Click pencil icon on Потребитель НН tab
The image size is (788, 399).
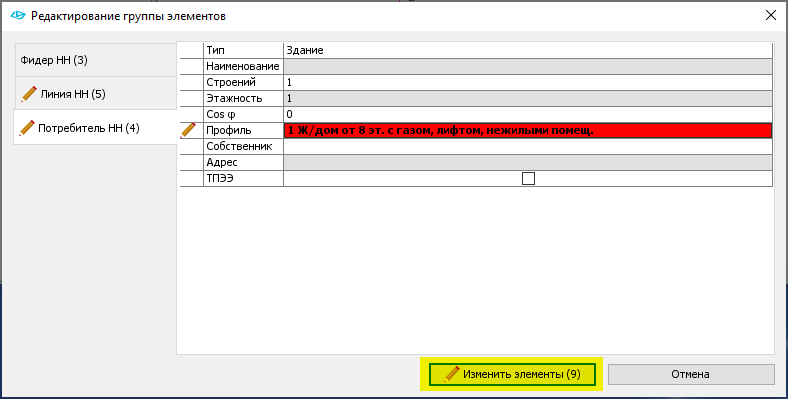[27, 128]
